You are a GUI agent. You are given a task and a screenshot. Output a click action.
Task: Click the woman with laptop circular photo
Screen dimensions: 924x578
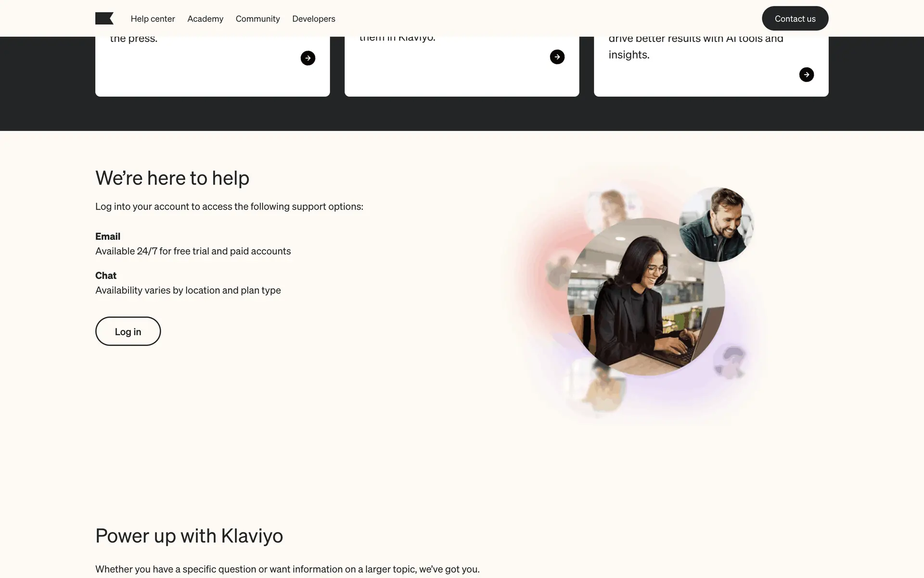tap(646, 297)
